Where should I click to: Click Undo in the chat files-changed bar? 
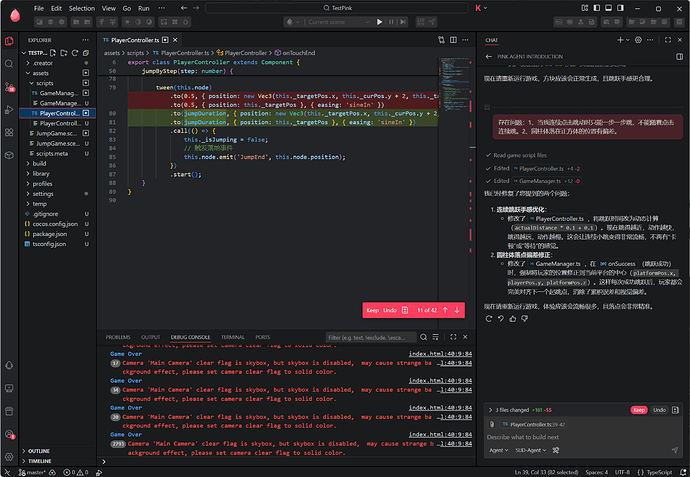pyautogui.click(x=659, y=410)
